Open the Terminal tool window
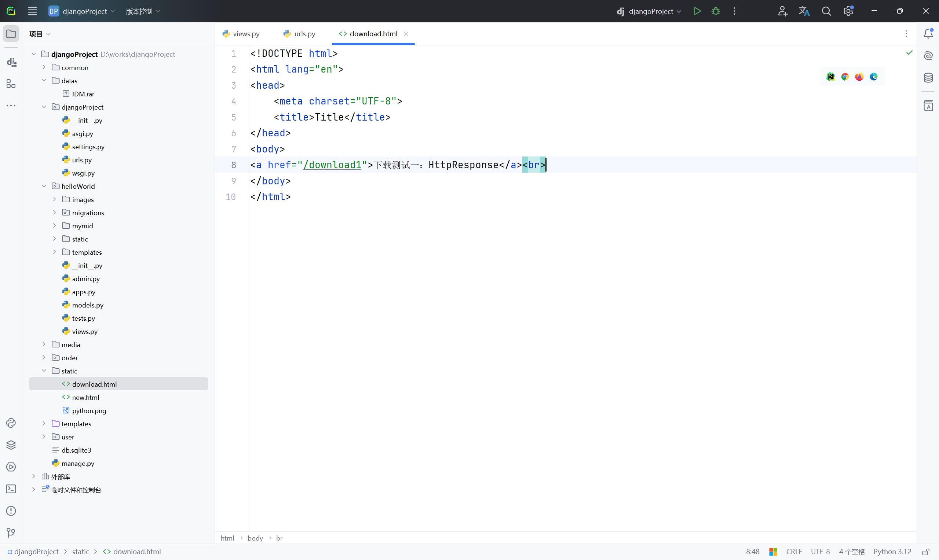Image resolution: width=939 pixels, height=560 pixels. click(x=11, y=489)
